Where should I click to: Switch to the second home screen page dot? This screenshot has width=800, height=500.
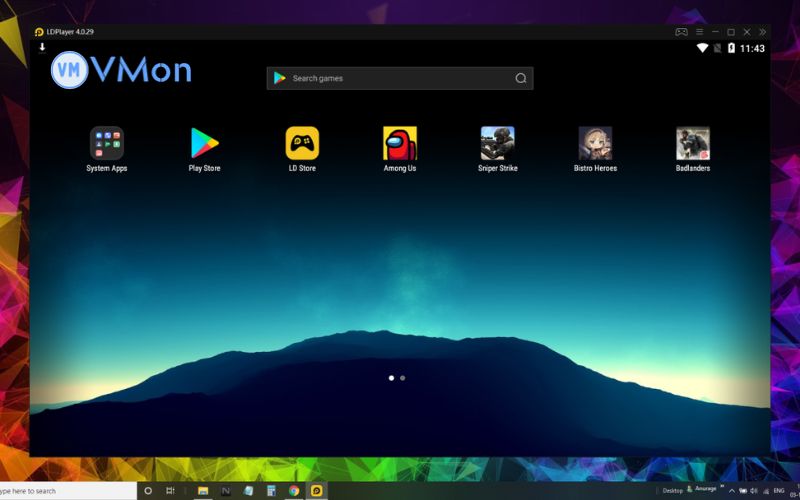pos(403,378)
